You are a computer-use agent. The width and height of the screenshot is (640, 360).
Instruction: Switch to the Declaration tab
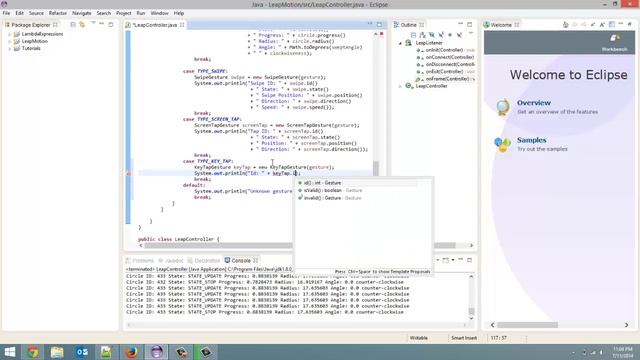point(204,260)
